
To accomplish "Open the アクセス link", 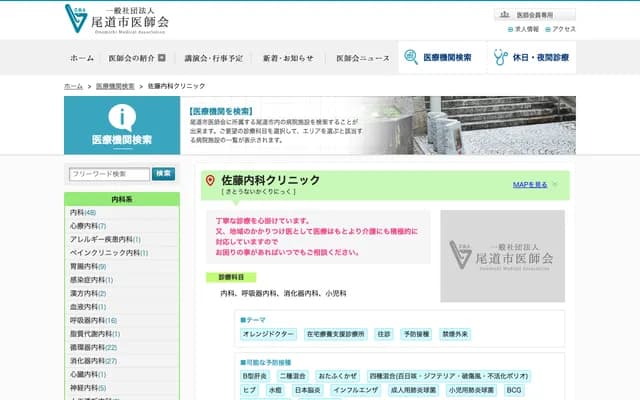I will (x=564, y=29).
